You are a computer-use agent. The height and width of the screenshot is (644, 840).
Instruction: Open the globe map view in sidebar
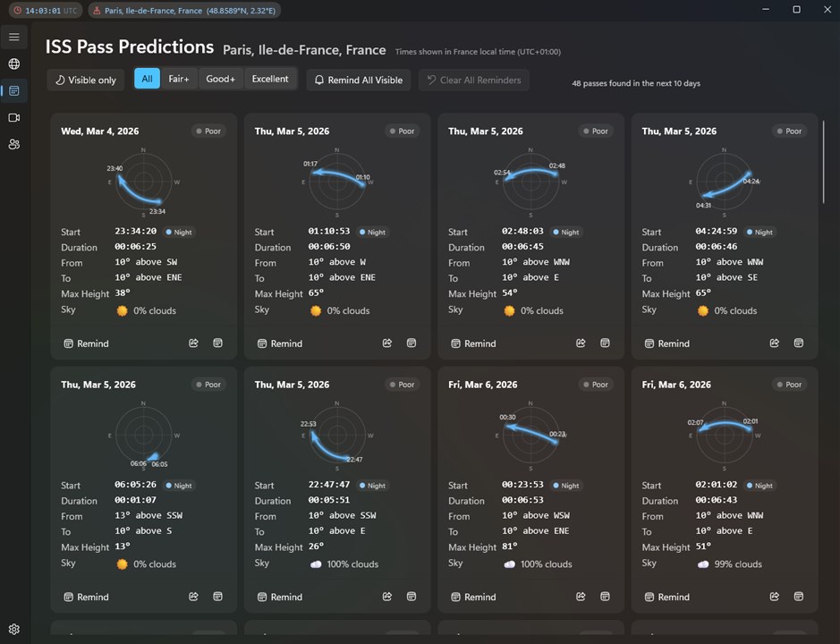pos(14,64)
